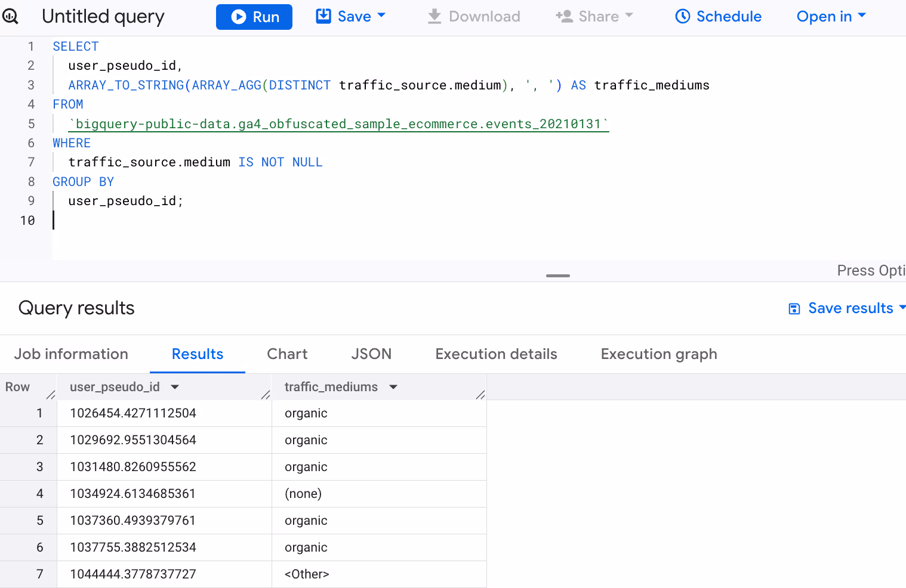This screenshot has height=588, width=906.
Task: Open the Share dropdown arrow
Action: tap(629, 16)
